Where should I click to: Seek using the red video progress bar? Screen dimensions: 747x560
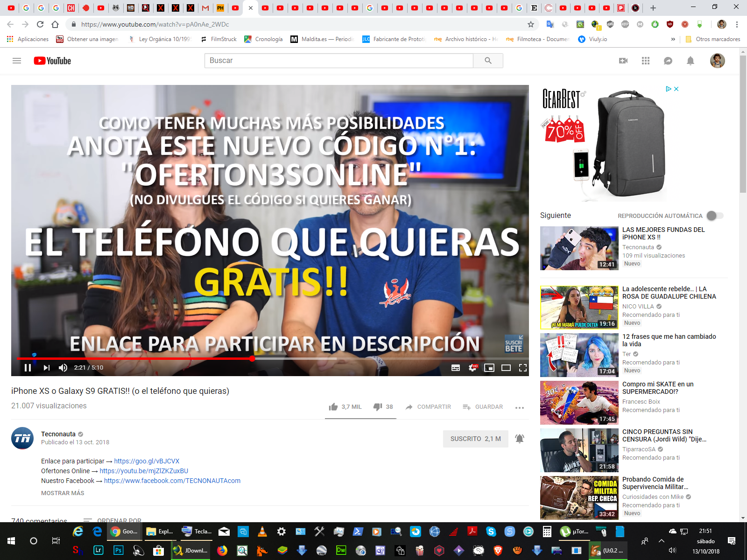coord(140,358)
